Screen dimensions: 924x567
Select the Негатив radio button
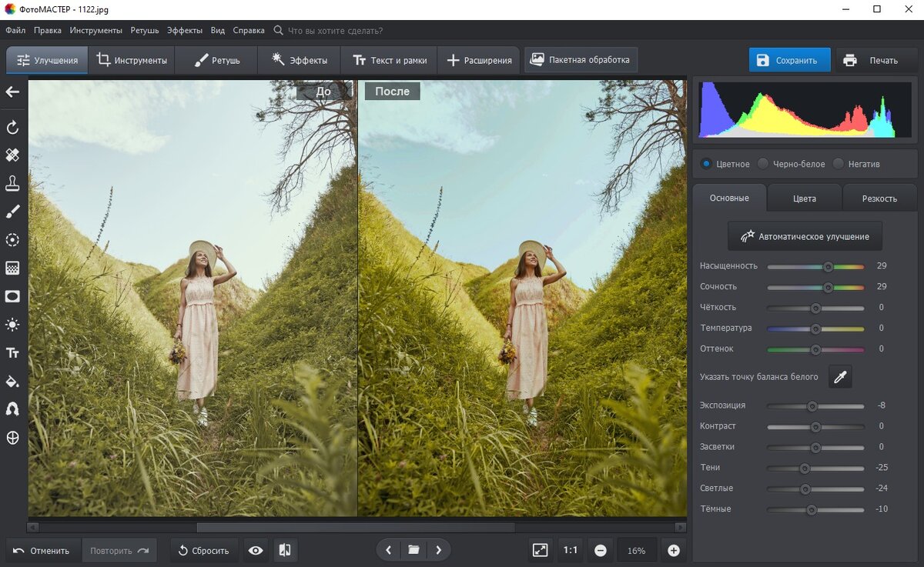click(839, 164)
